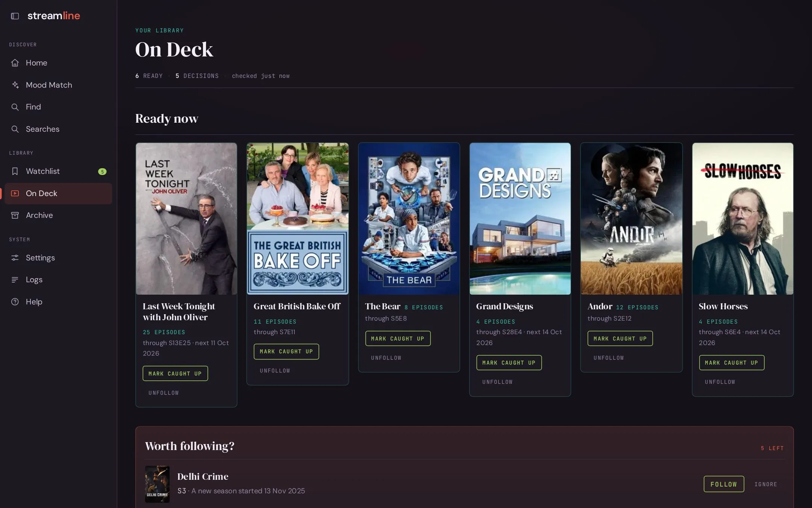812x508 pixels.
Task: Mark Grand Designs as caught up
Action: (x=509, y=363)
